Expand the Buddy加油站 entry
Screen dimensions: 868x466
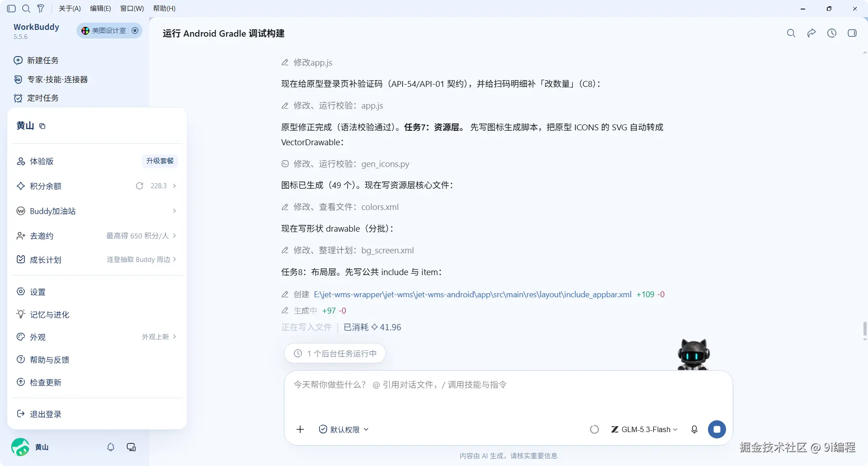tap(97, 211)
